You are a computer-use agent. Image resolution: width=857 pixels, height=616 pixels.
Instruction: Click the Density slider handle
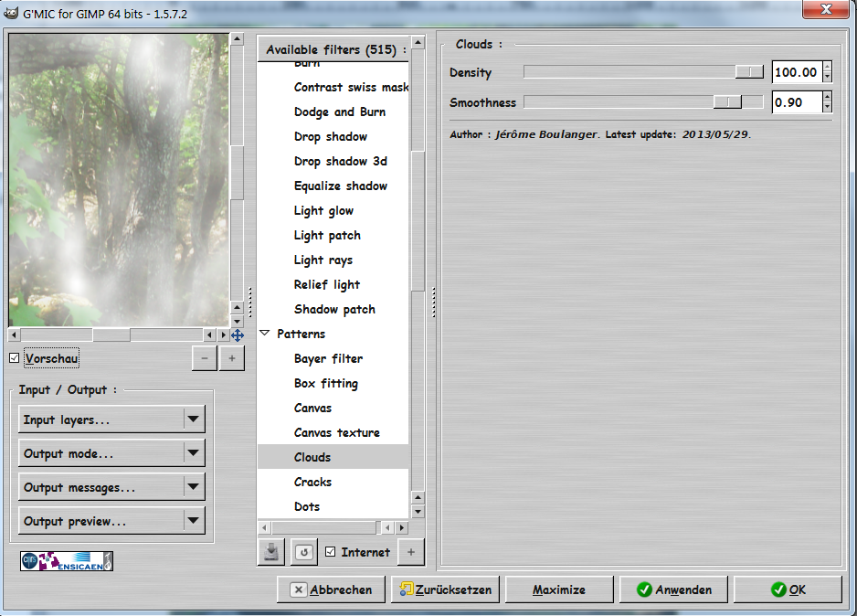click(749, 71)
